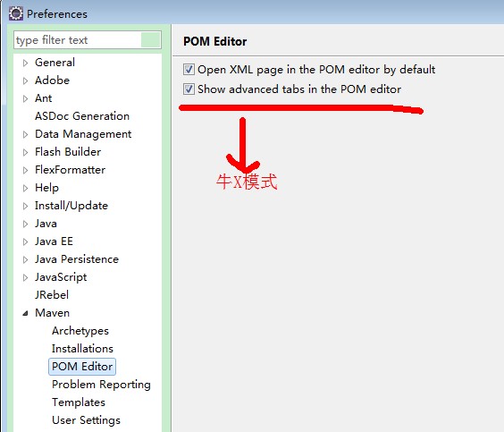The width and height of the screenshot is (504, 432).
Task: Clear the filter text via the field's end button
Action: (x=151, y=40)
